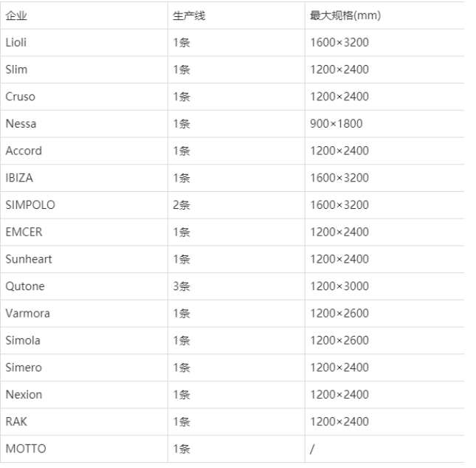Click SIMPOLO's 2条 production line cell
This screenshot has height=468, width=476.
pyautogui.click(x=181, y=204)
